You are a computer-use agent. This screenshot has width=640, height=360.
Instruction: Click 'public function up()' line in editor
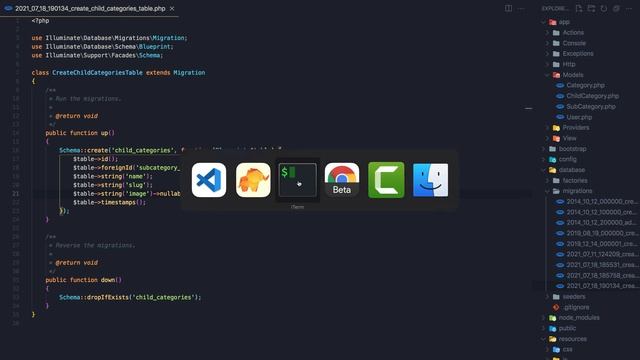(80, 133)
